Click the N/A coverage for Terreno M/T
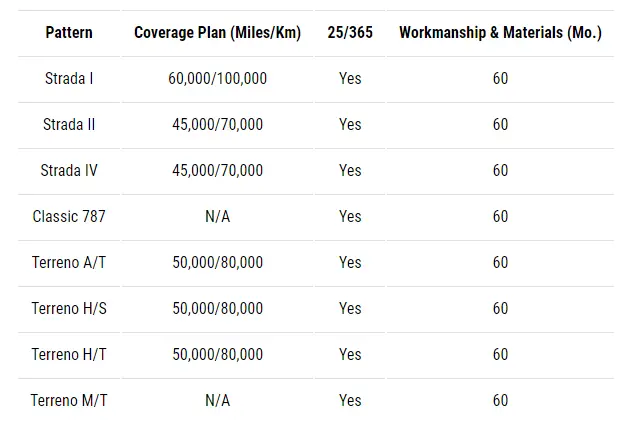633x432 pixels. (x=218, y=401)
